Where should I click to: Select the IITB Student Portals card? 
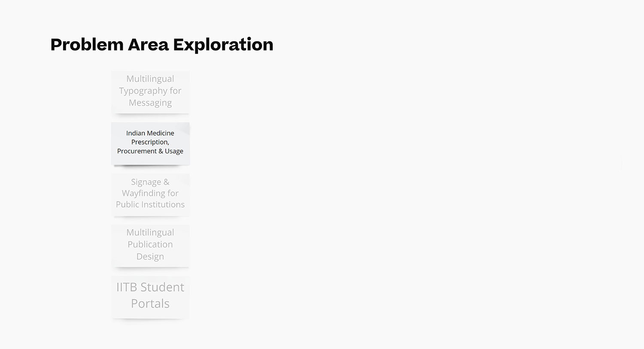tap(150, 296)
